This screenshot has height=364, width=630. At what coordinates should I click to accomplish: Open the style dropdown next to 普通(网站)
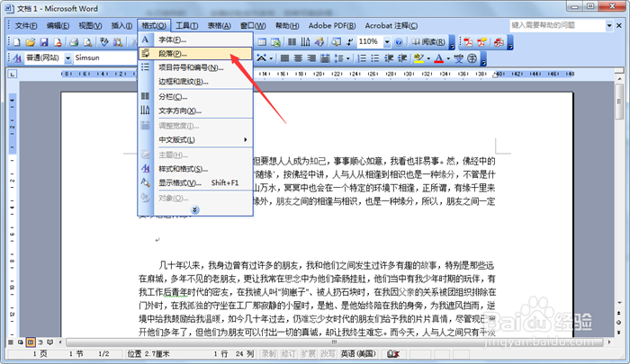pos(67,58)
